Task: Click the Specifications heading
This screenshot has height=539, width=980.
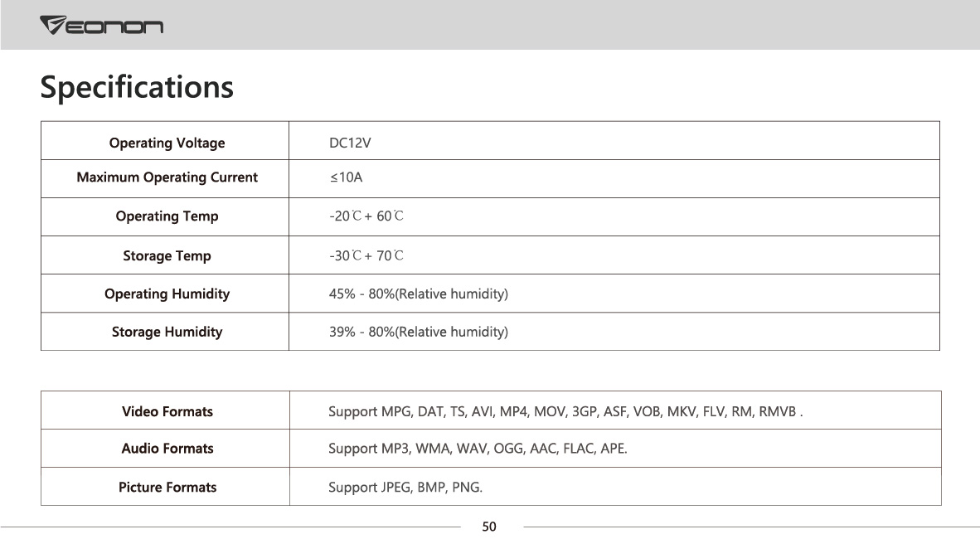Action: click(137, 87)
